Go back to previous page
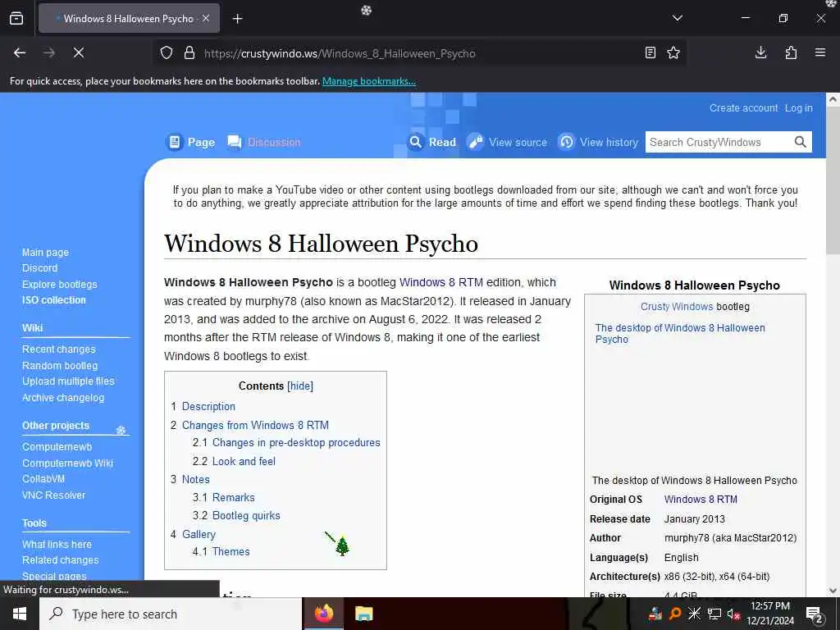 20,52
